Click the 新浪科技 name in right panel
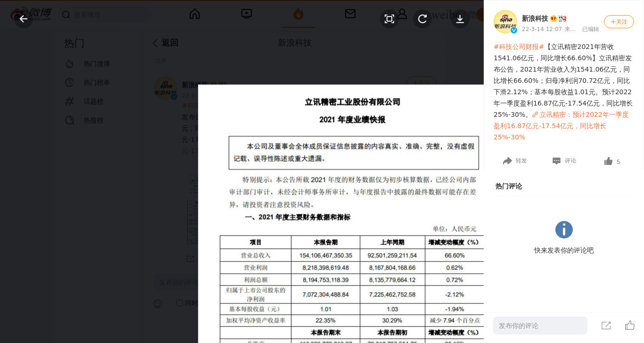 click(x=535, y=18)
